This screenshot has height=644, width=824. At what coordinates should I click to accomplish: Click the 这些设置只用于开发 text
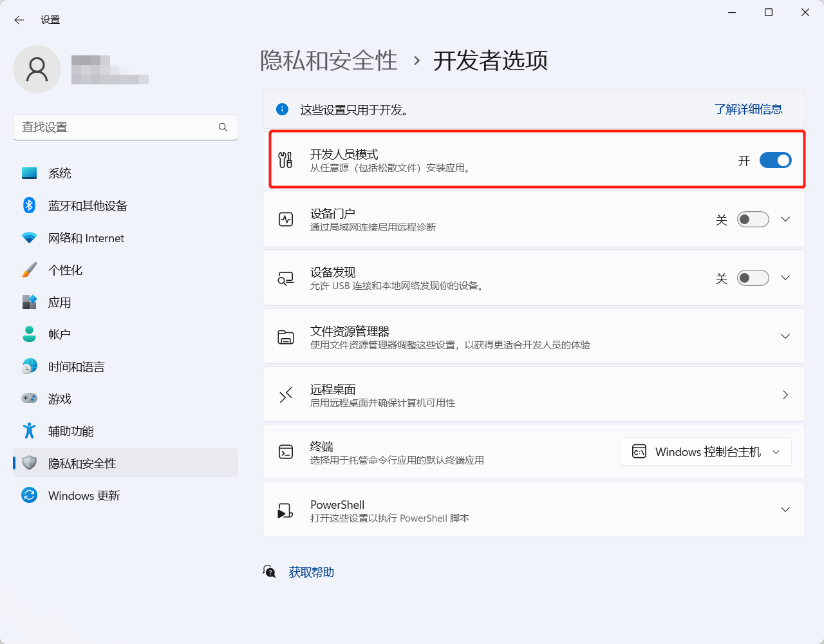tap(354, 110)
